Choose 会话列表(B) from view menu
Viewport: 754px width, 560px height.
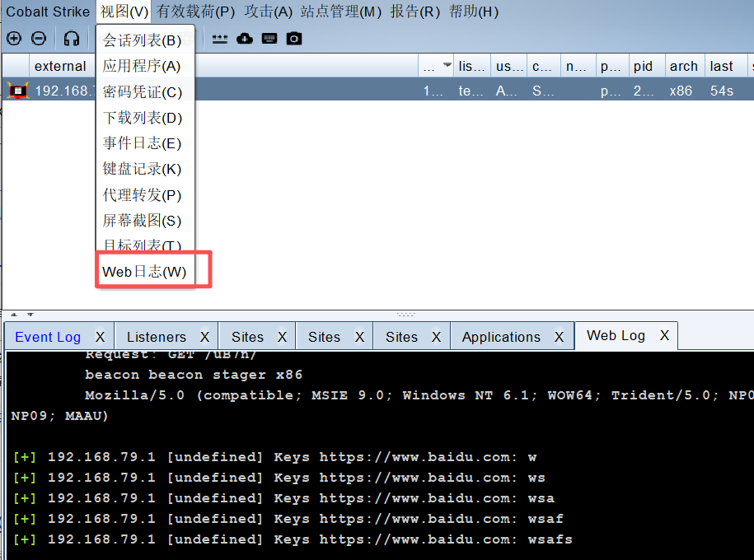coord(145,40)
